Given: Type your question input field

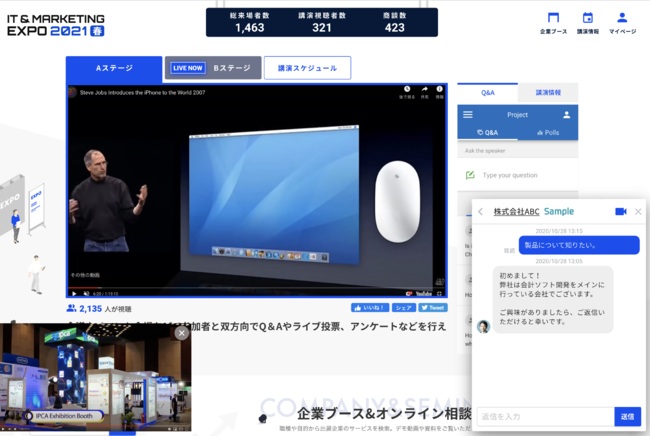Looking at the screenshot, I should pyautogui.click(x=518, y=175).
